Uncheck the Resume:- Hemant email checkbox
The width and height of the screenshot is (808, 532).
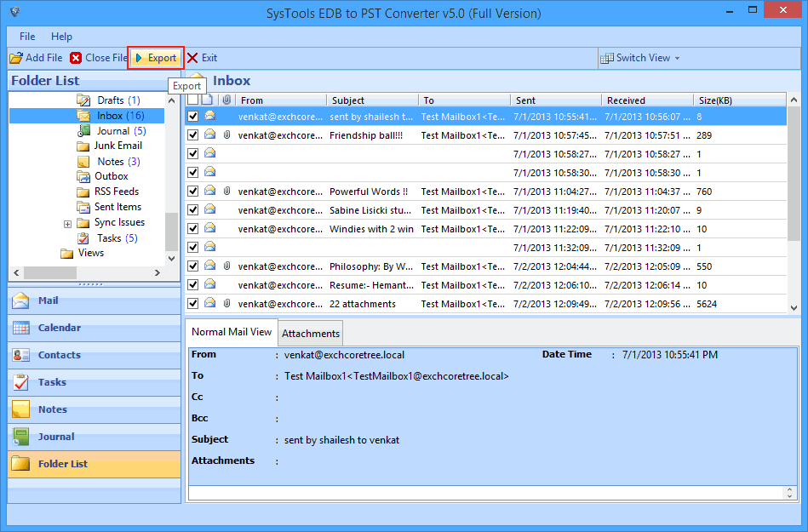pyautogui.click(x=192, y=285)
